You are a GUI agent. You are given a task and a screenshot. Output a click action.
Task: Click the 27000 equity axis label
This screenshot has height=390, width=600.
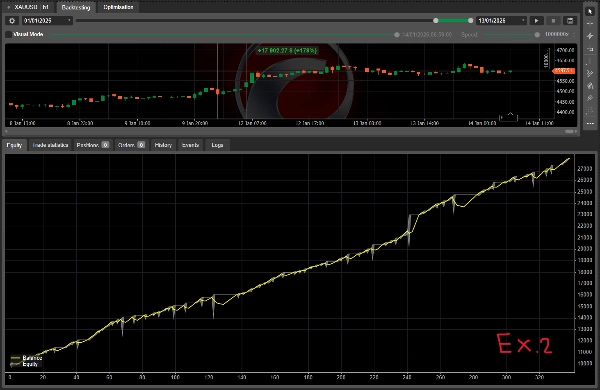coord(585,168)
